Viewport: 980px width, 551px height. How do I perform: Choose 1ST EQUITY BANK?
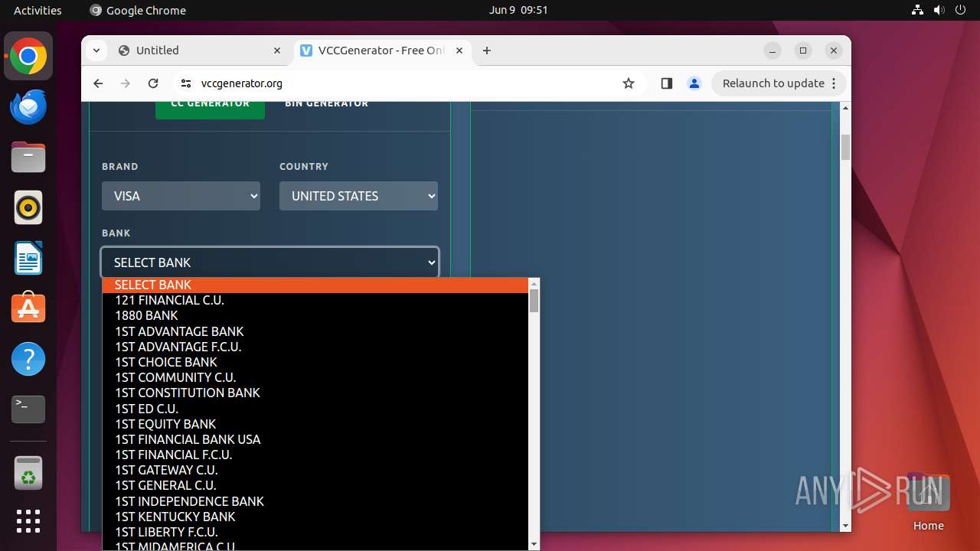[315, 424]
